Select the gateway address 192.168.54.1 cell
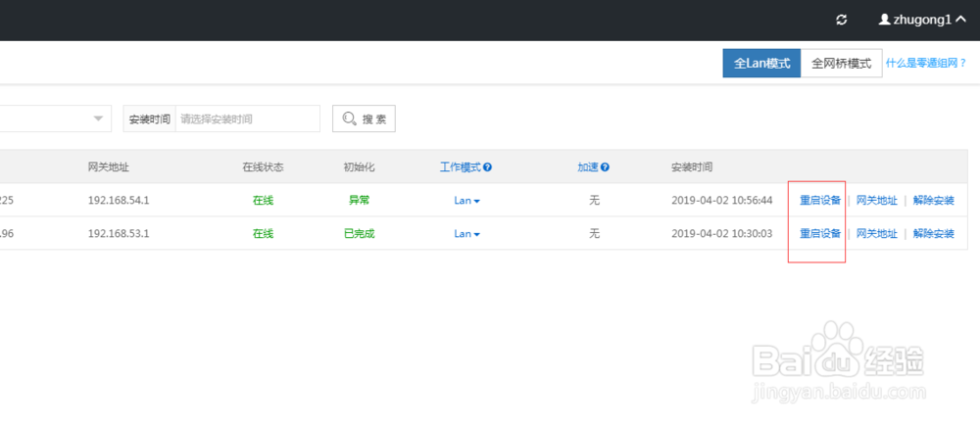Image resolution: width=980 pixels, height=425 pixels. (x=119, y=201)
